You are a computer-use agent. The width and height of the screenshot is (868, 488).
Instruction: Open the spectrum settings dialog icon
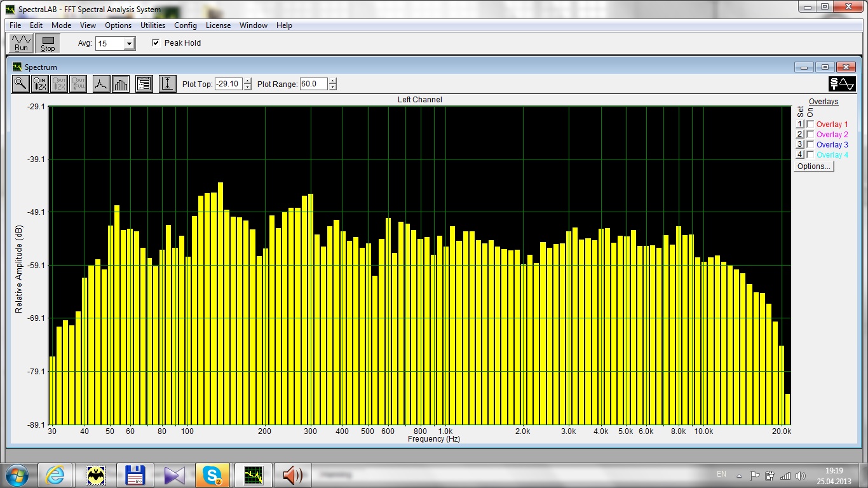pyautogui.click(x=144, y=84)
